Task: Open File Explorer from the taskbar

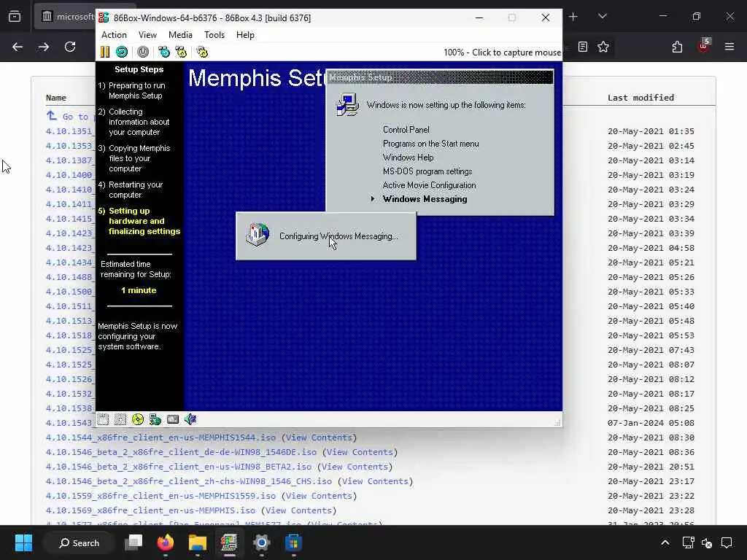Action: pos(197,542)
